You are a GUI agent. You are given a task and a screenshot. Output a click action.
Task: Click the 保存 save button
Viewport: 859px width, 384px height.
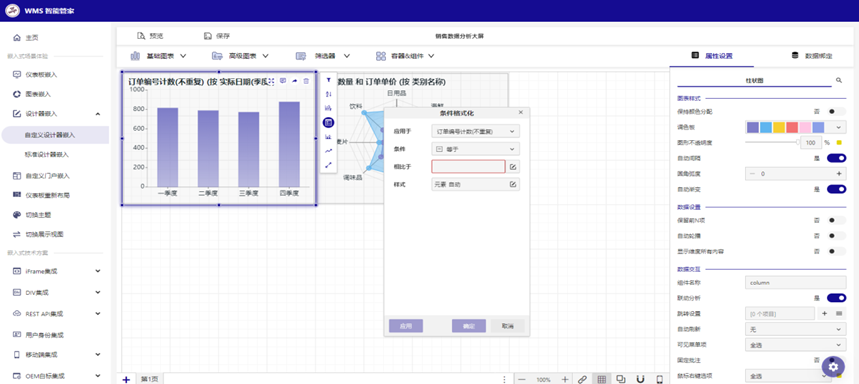pyautogui.click(x=216, y=36)
